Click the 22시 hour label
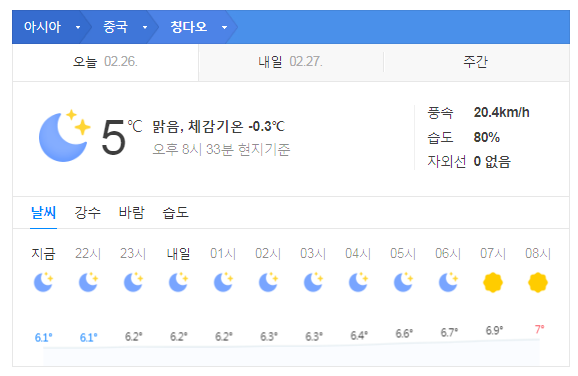The height and width of the screenshot is (376, 578). [x=88, y=254]
